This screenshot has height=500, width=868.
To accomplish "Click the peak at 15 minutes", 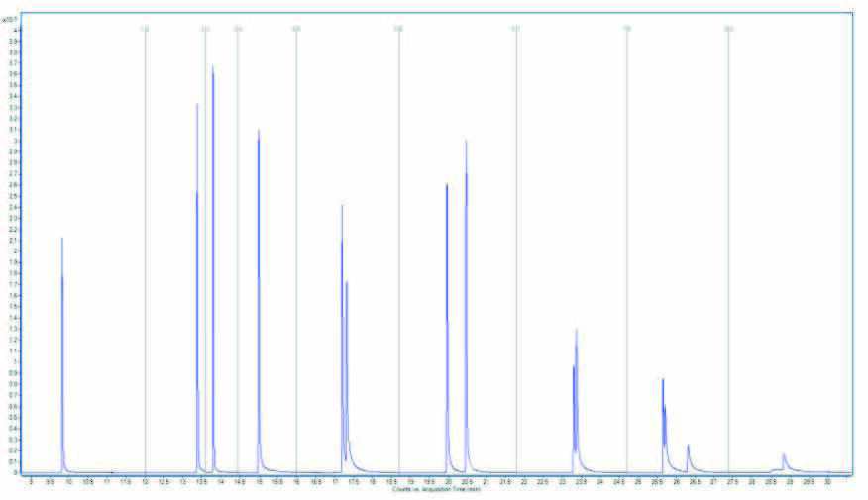I will (259, 299).
